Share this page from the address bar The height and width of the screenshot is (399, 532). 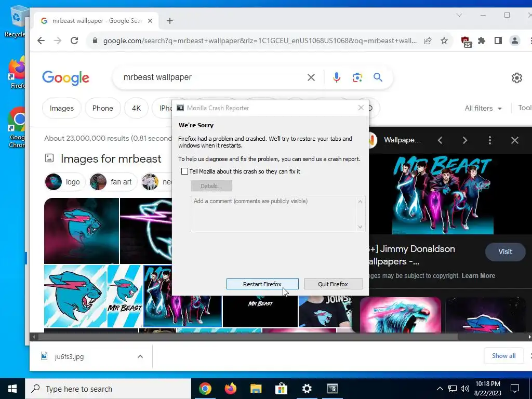point(428,41)
